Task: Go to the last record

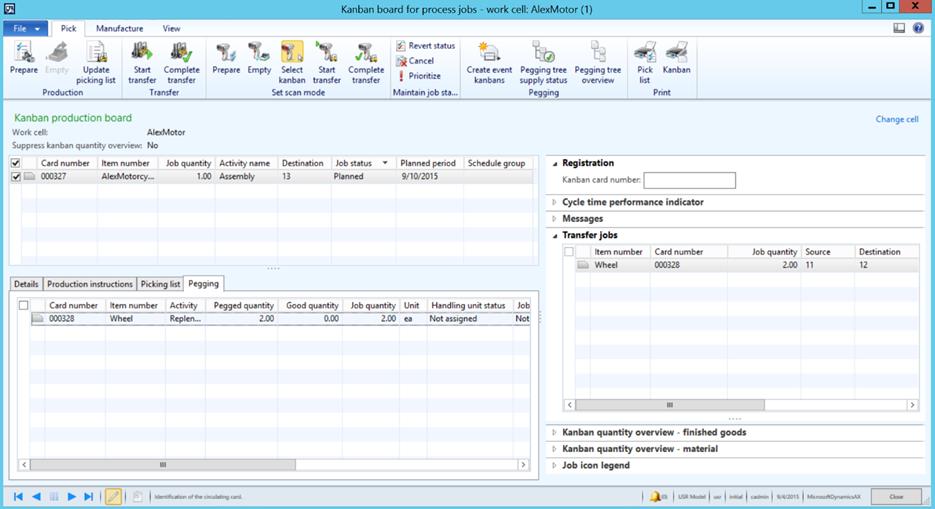Action: 89,496
